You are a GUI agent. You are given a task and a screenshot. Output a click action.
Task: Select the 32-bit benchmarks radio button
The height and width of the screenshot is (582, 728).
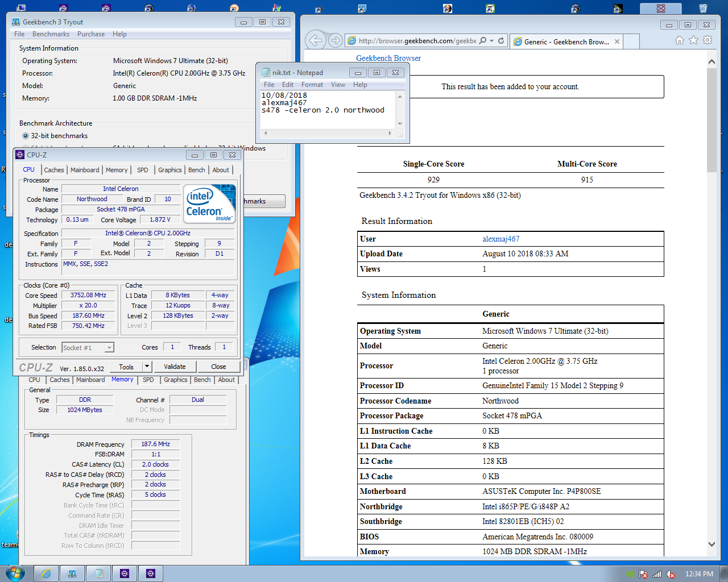click(26, 136)
